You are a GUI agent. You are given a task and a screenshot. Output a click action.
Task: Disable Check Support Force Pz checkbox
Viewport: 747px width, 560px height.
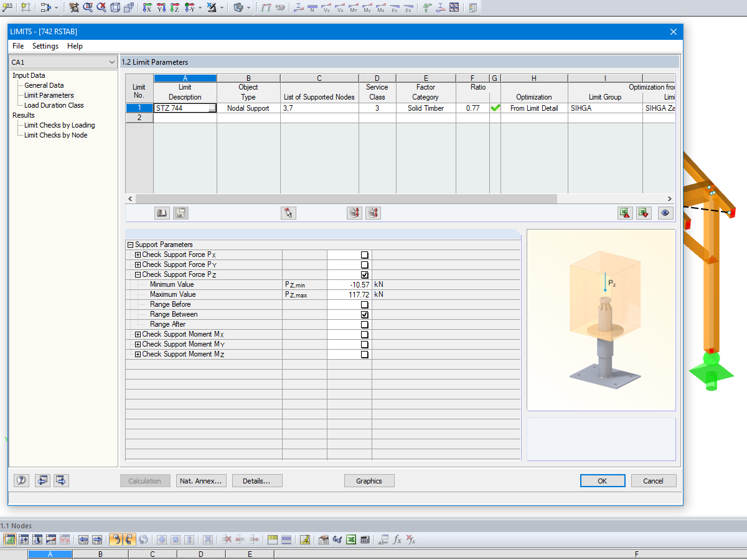pyautogui.click(x=364, y=274)
